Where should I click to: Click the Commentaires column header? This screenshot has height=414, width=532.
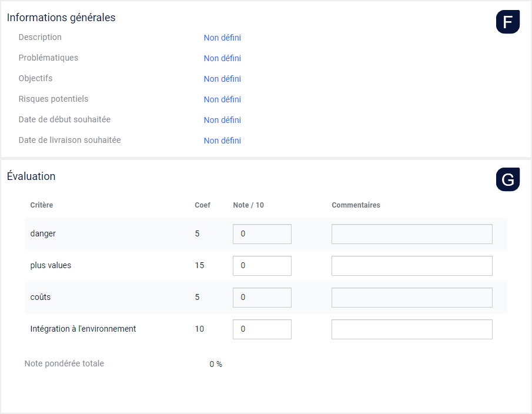coord(356,205)
